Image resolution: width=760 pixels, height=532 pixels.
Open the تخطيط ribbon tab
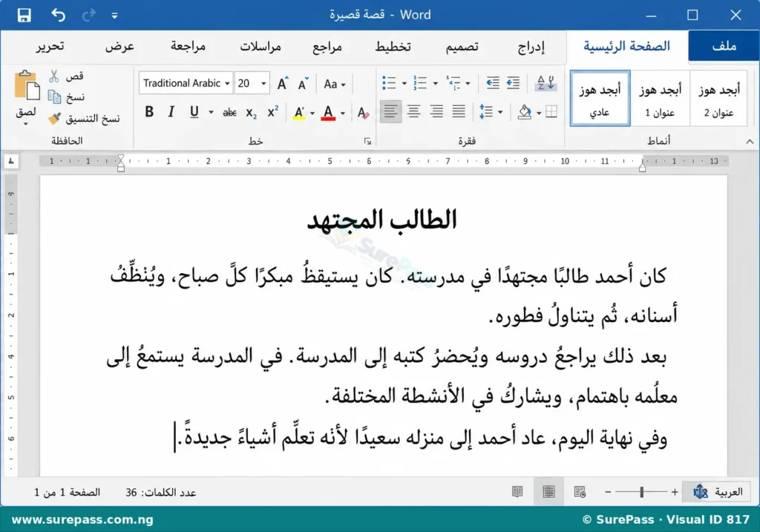tap(393, 47)
